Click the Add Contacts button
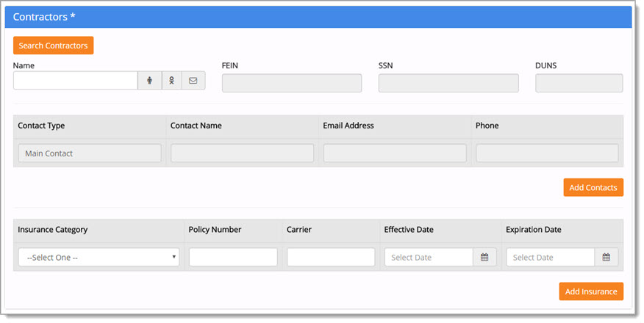 [x=593, y=187]
